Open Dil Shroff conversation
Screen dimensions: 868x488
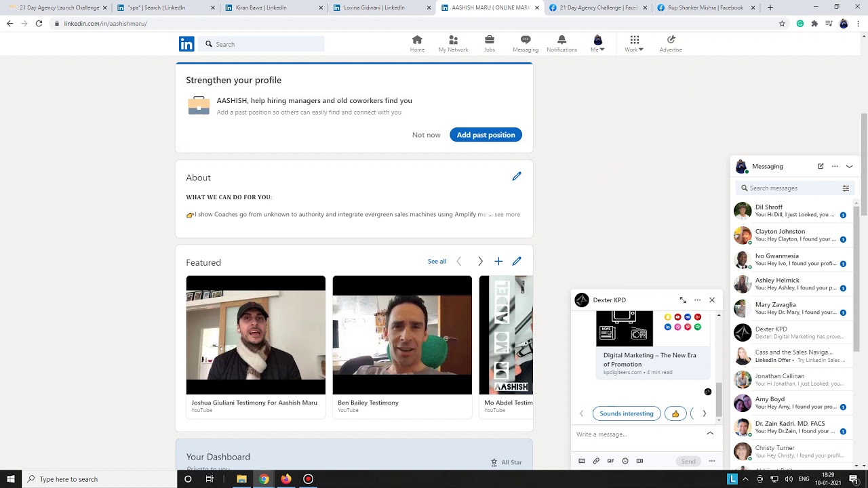pyautogui.click(x=791, y=211)
